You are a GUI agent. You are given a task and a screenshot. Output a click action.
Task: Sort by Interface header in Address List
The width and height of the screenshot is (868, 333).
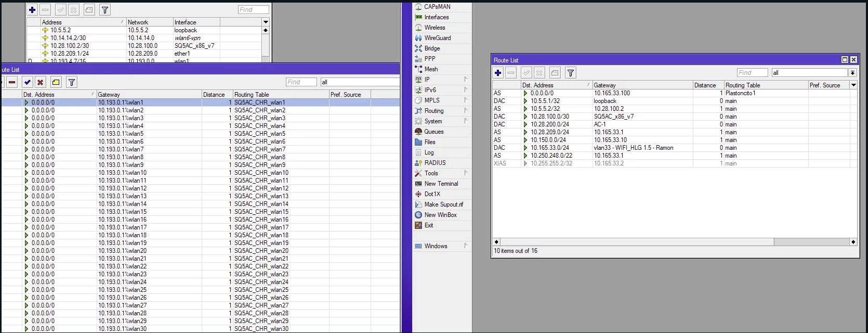coord(196,22)
